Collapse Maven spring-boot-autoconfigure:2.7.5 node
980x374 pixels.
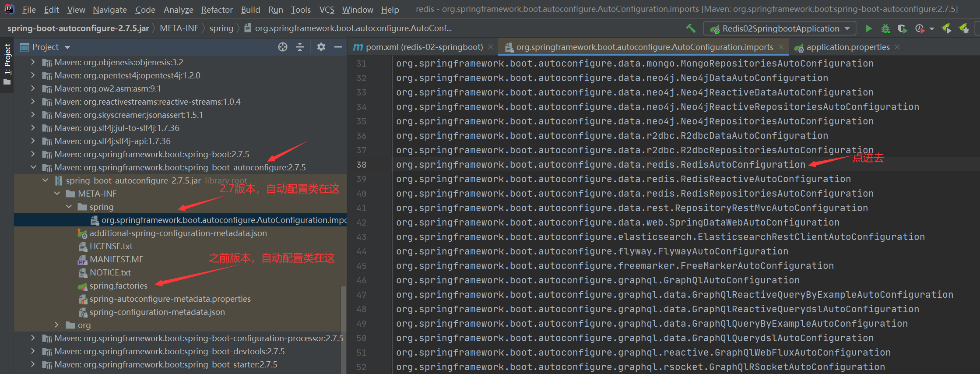pos(33,167)
